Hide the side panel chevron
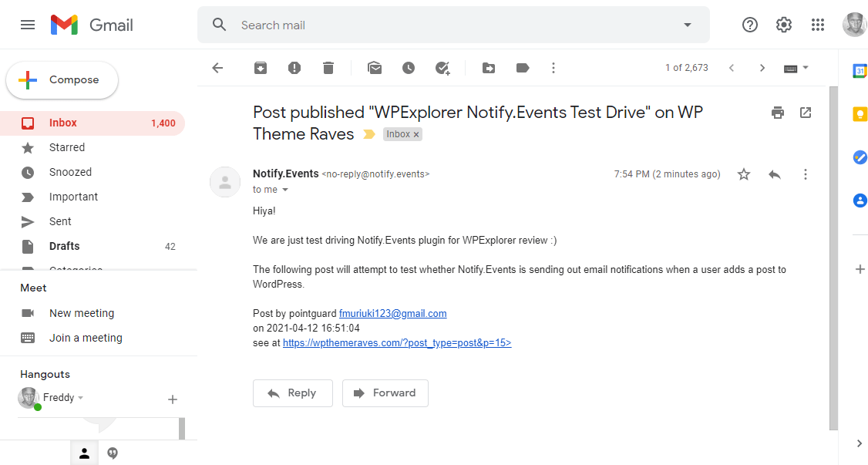The width and height of the screenshot is (868, 465). (860, 443)
